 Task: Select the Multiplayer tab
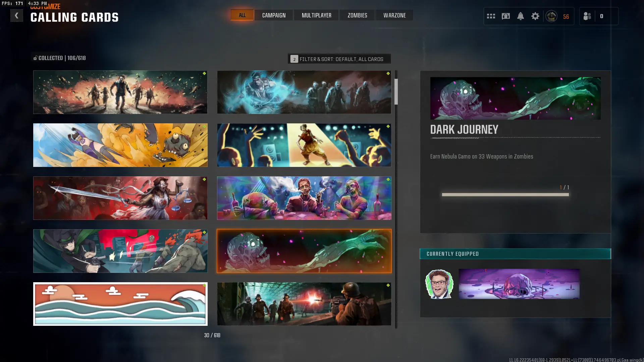coord(316,15)
